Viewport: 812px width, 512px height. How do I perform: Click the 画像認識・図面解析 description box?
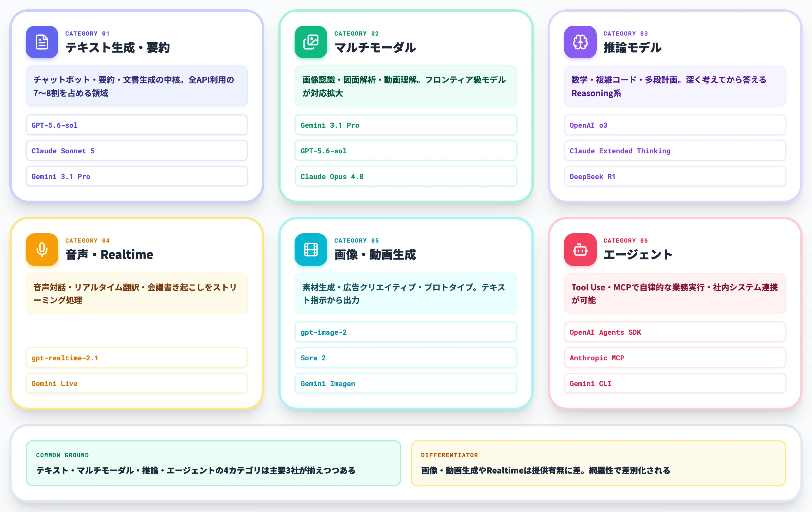click(406, 86)
